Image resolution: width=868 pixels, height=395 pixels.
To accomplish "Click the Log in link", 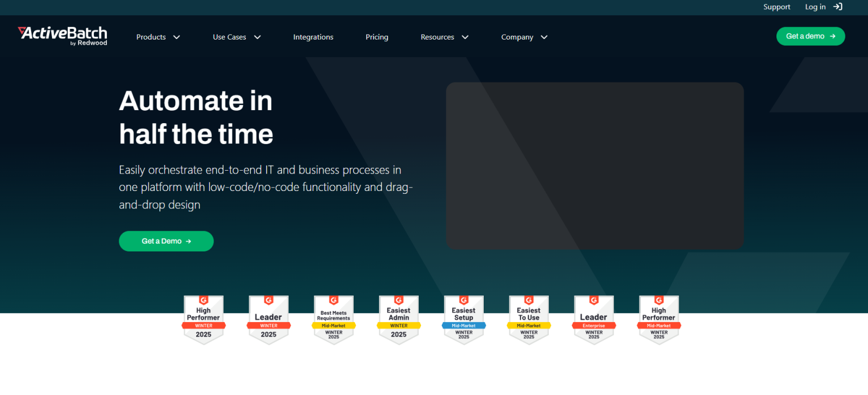I will pyautogui.click(x=815, y=7).
